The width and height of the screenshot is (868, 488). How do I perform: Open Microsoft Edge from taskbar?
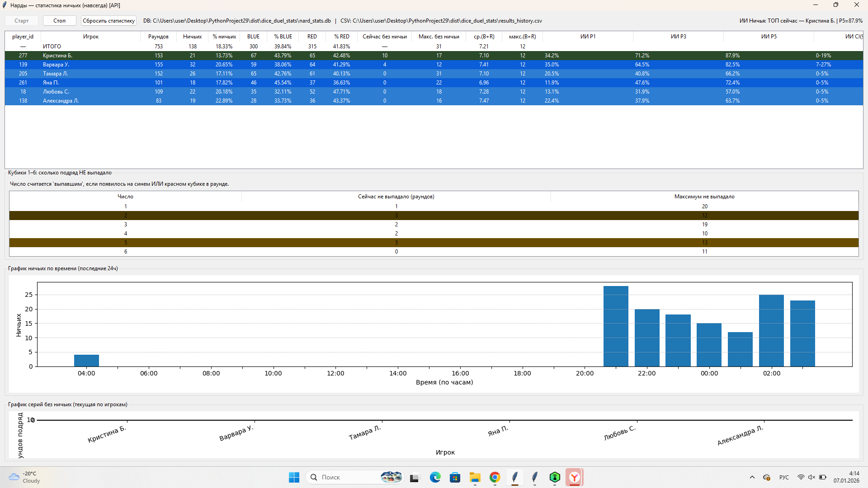click(435, 477)
